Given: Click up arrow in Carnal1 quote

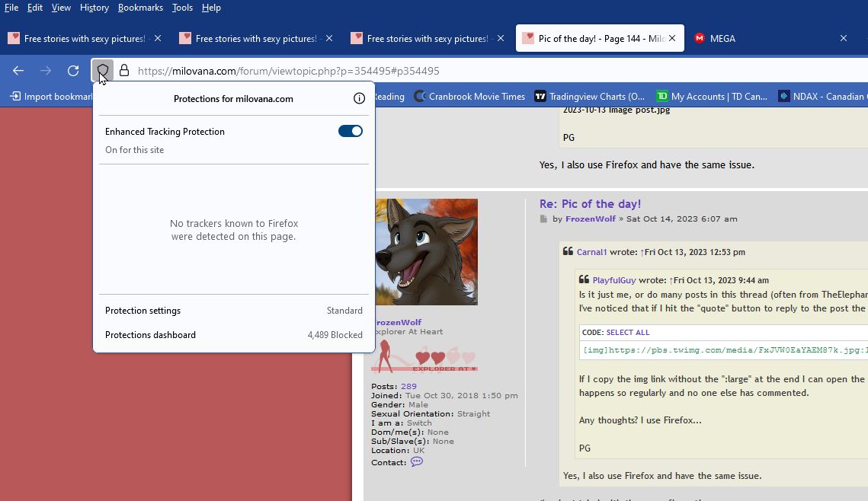Looking at the screenshot, I should (x=642, y=252).
